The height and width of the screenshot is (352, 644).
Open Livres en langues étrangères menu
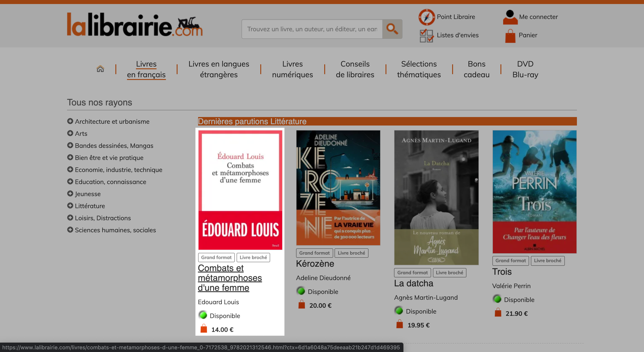219,69
